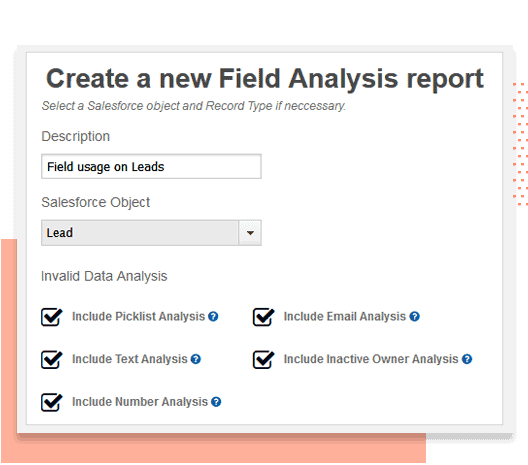The image size is (528, 465).
Task: Toggle the Include Text Analysis checkbox
Action: (52, 360)
